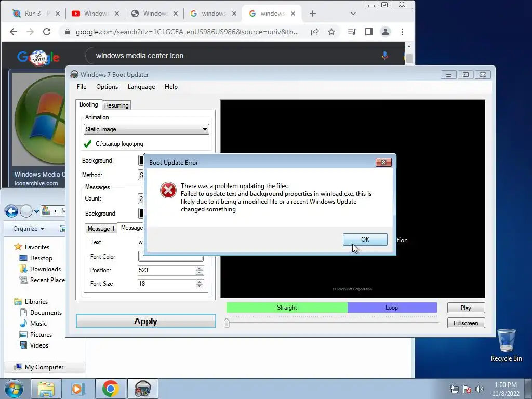
Task: Expand the Chrome tab search chevron
Action: pyautogui.click(x=353, y=14)
